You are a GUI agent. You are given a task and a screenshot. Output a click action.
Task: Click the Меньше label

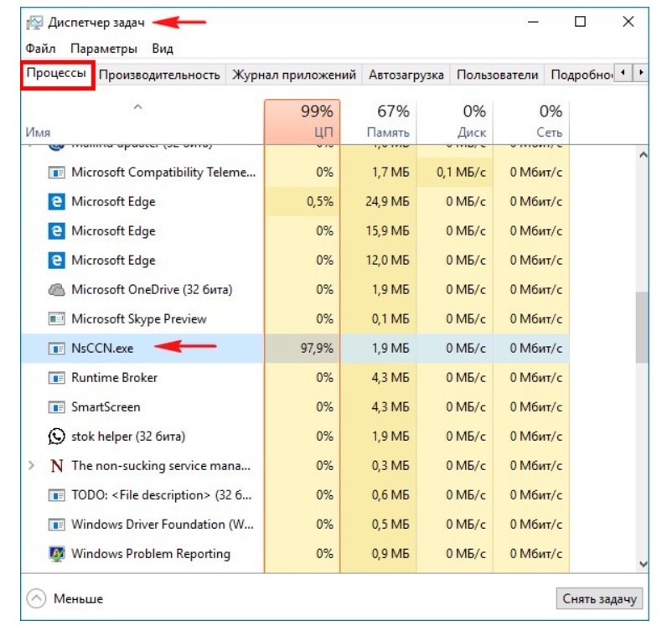[x=79, y=598]
